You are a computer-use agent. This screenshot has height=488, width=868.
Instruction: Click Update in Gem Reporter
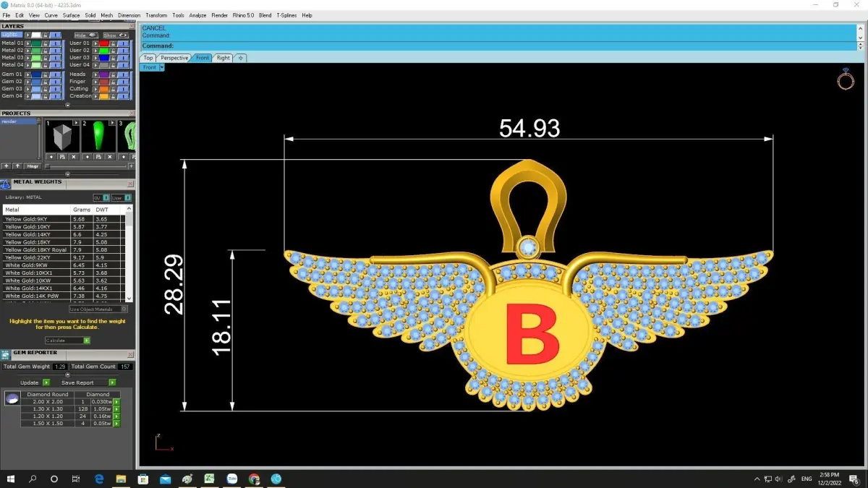pos(35,382)
